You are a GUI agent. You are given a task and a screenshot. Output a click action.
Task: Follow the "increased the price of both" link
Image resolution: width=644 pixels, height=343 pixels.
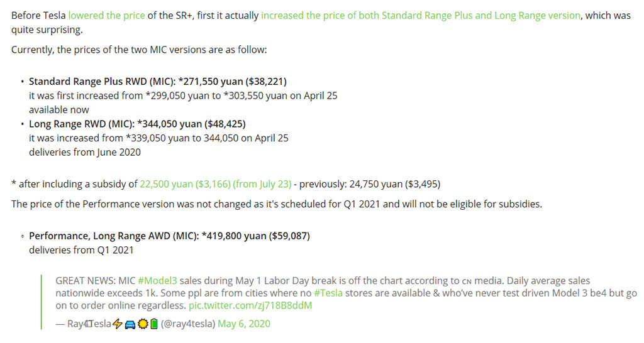click(421, 16)
